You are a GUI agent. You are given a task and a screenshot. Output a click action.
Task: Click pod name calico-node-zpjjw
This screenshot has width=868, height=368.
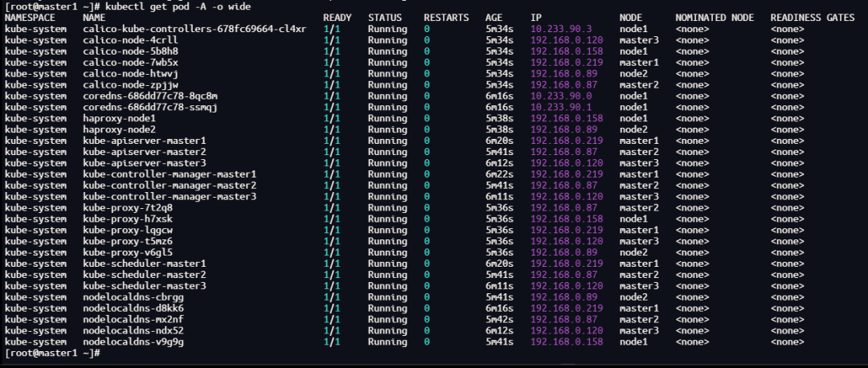pos(130,84)
